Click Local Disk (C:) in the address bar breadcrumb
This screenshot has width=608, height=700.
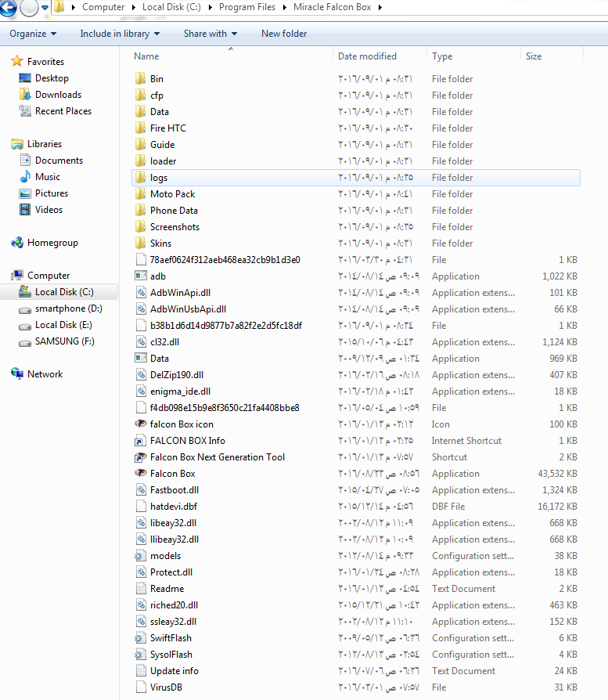(x=171, y=7)
